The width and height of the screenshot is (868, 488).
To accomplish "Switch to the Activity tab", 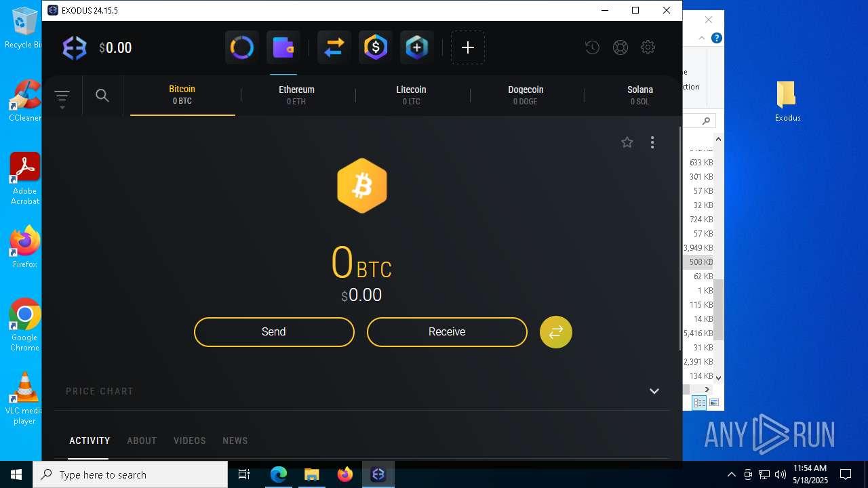I will [x=90, y=441].
